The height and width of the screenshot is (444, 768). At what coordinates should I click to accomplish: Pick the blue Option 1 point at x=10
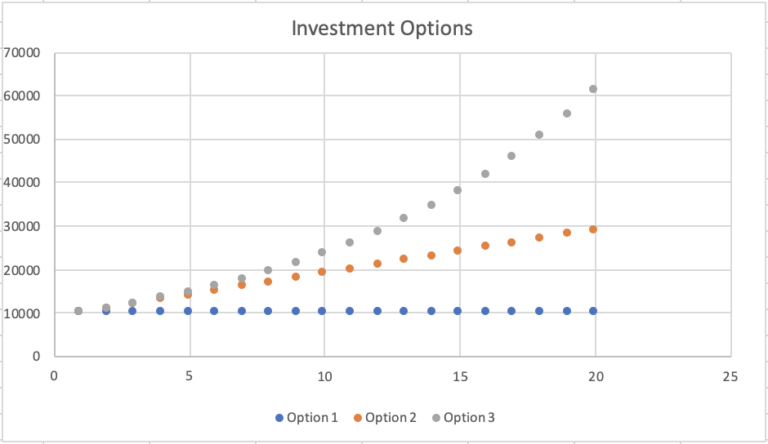[323, 311]
